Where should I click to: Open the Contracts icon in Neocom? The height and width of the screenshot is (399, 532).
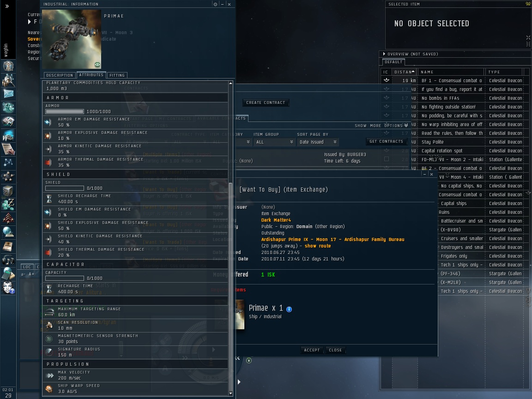point(8,149)
